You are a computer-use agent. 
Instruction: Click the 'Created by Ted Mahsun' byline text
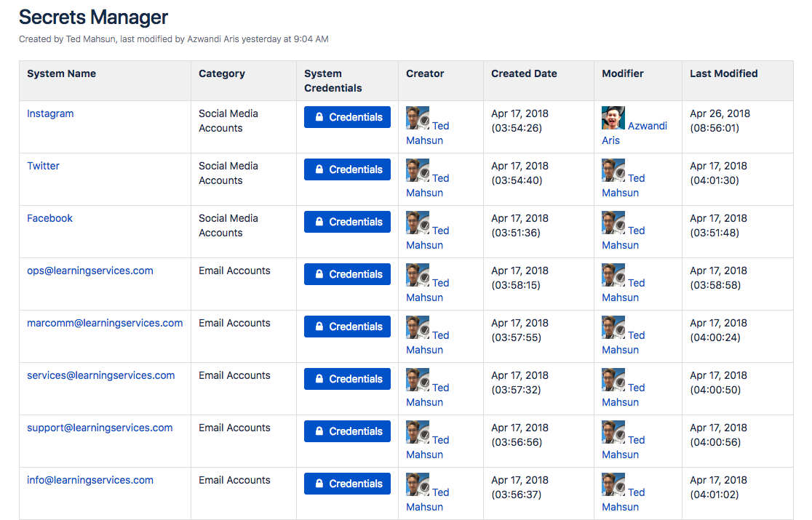(68, 39)
